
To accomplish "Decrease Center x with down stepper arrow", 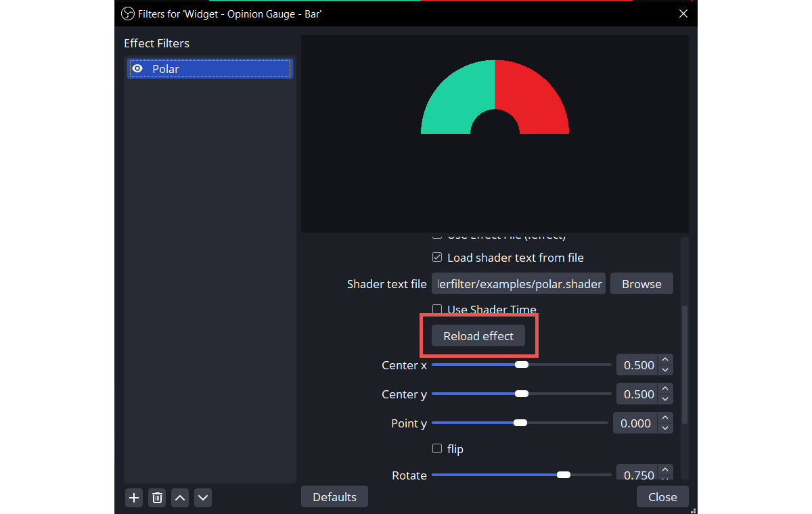I will coord(665,371).
